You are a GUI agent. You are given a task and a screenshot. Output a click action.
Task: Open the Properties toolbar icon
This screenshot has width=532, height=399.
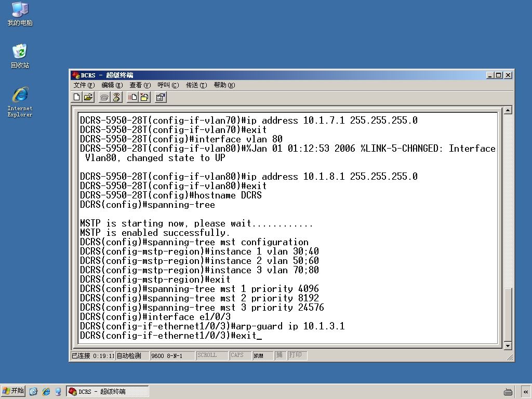161,98
